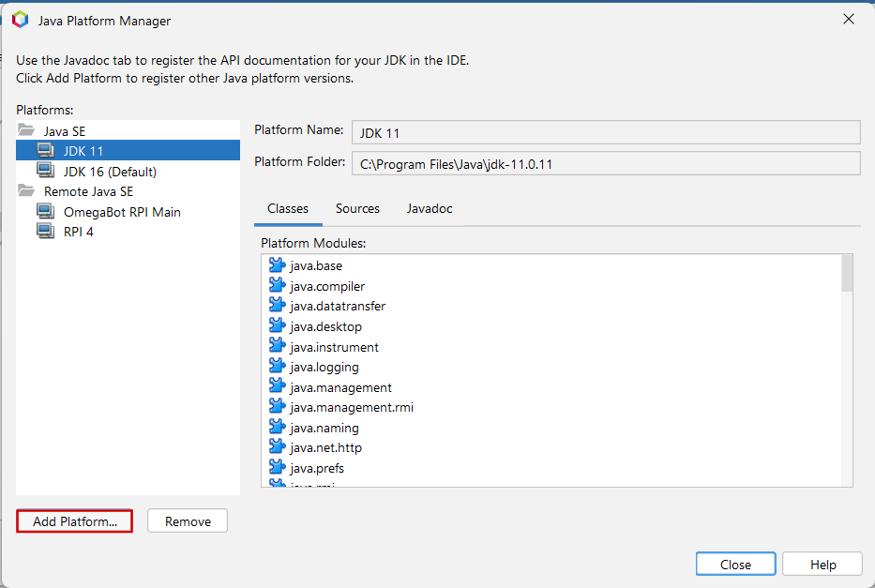Click the JDK 16 (Default) computer icon
This screenshot has width=875, height=588.
[46, 170]
